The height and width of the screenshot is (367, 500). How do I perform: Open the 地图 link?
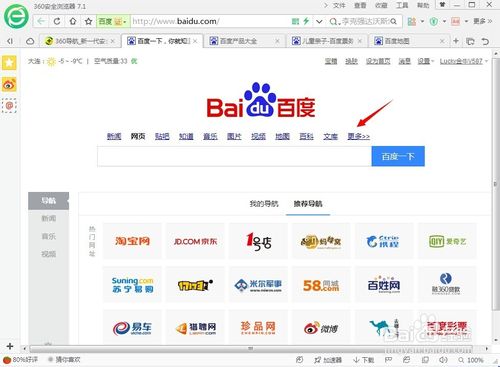tap(282, 136)
